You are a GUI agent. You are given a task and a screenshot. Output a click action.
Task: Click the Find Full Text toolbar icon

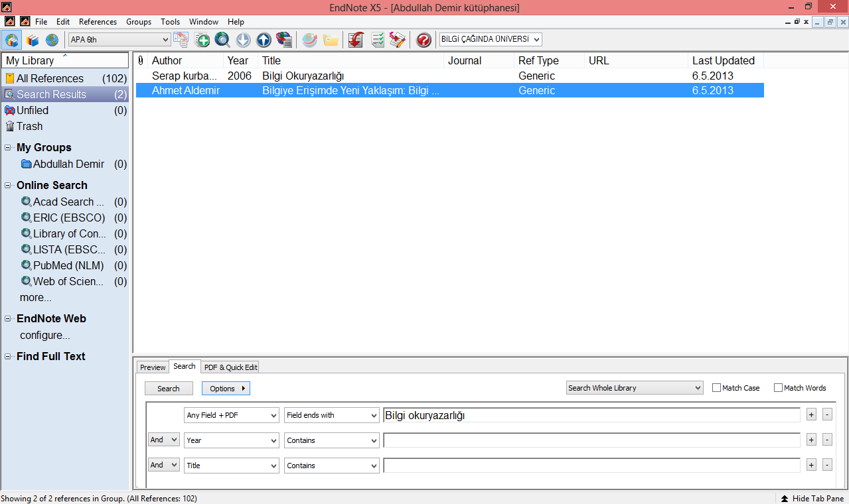284,40
